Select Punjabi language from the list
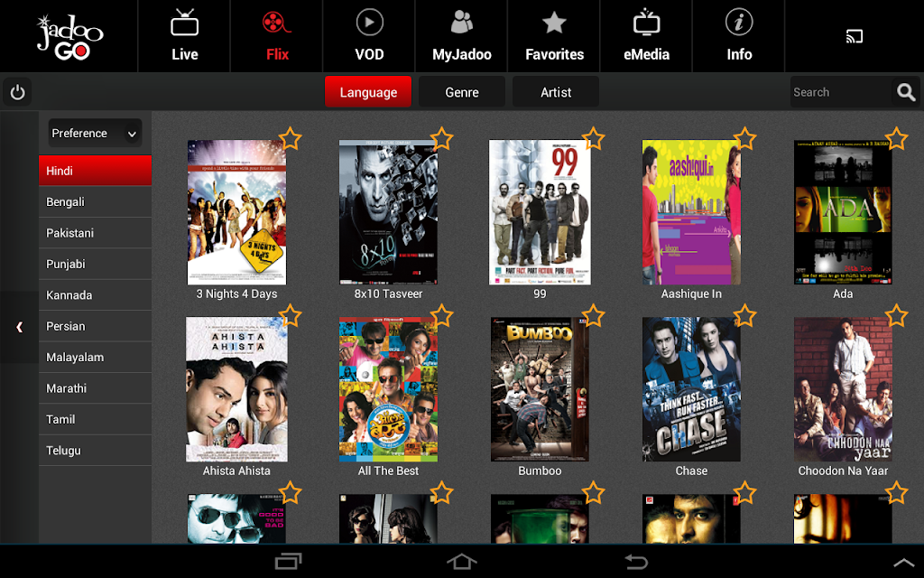The height and width of the screenshot is (578, 924). [x=95, y=265]
